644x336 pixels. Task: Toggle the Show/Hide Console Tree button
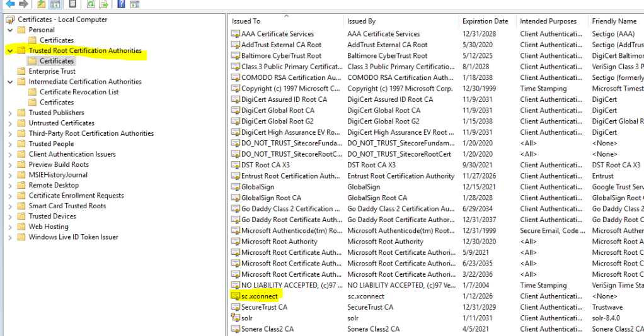click(55, 4)
